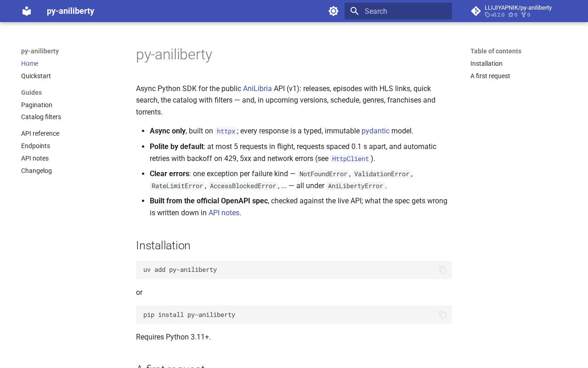This screenshot has width=588, height=368.
Task: Click the 'ValidationError' code text
Action: tap(381, 174)
